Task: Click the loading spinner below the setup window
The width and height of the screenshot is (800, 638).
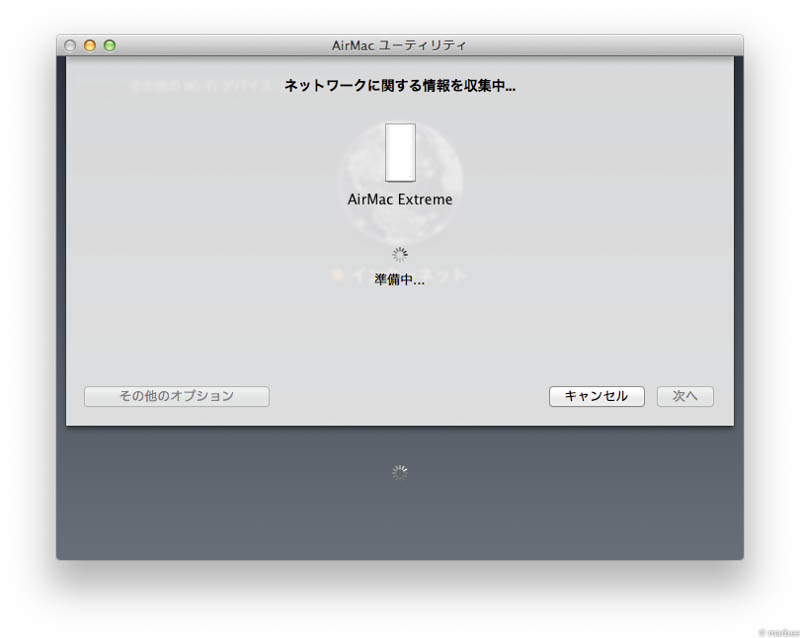Action: point(400,472)
